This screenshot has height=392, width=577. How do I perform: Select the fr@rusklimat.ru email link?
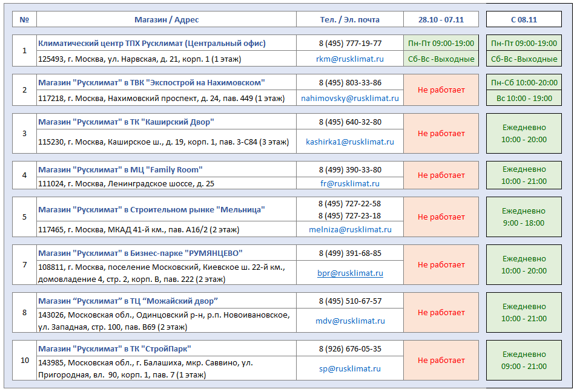(x=350, y=183)
